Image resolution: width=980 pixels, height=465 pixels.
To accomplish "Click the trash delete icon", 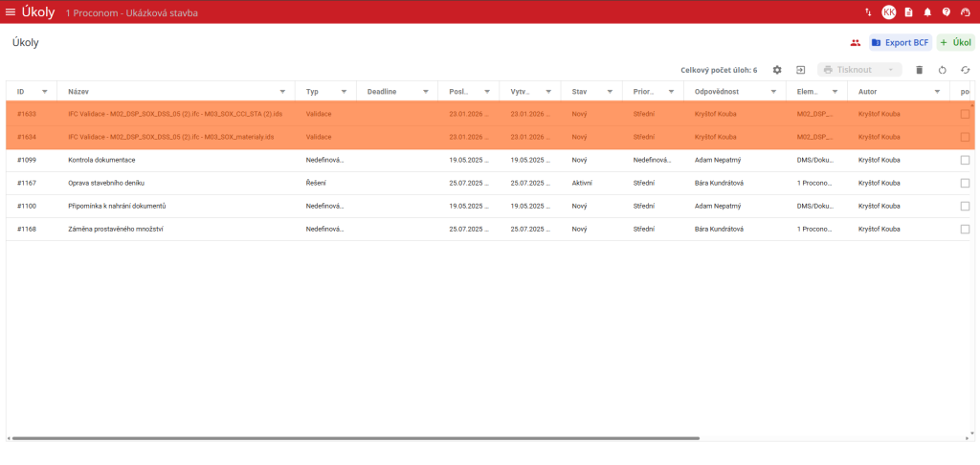I will click(x=920, y=70).
